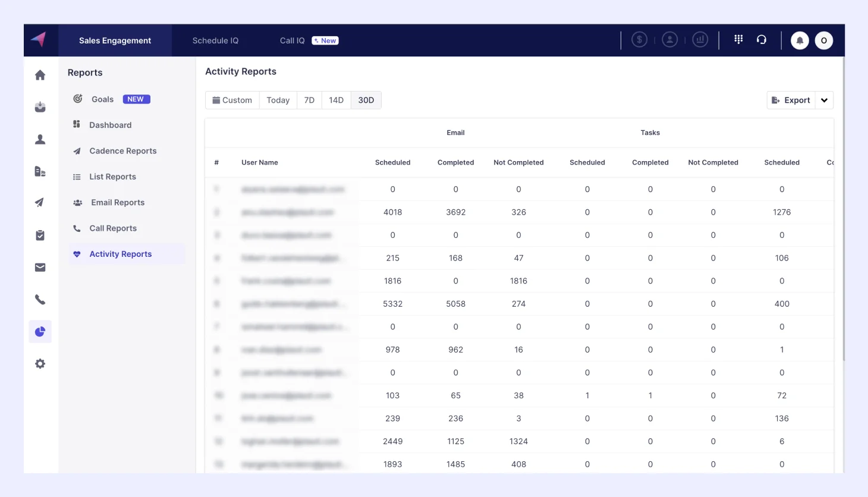Open the contacts person icon in sidebar
Viewport: 868px width, 497px height.
(40, 139)
